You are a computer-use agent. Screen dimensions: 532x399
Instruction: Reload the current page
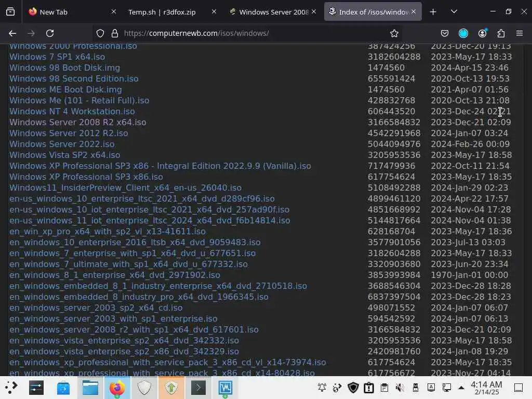[x=50, y=33]
